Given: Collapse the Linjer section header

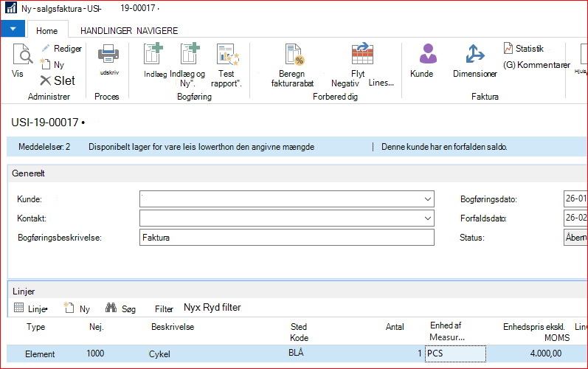Looking at the screenshot, I should pyautogui.click(x=297, y=292).
